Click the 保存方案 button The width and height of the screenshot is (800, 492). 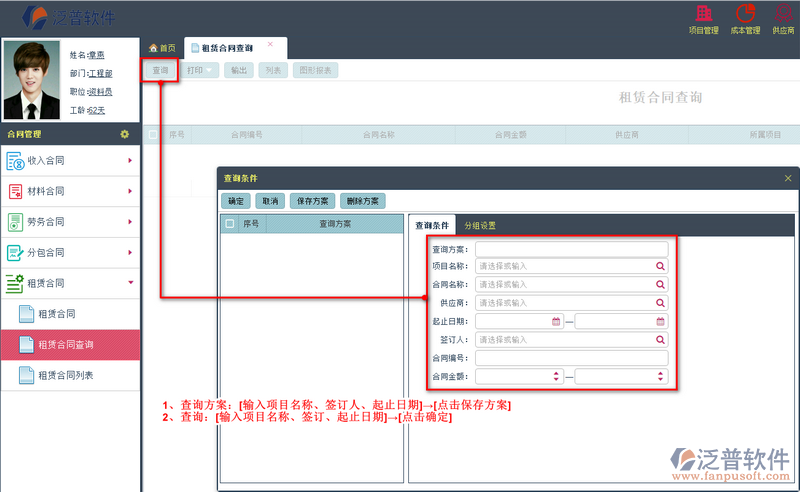313,201
